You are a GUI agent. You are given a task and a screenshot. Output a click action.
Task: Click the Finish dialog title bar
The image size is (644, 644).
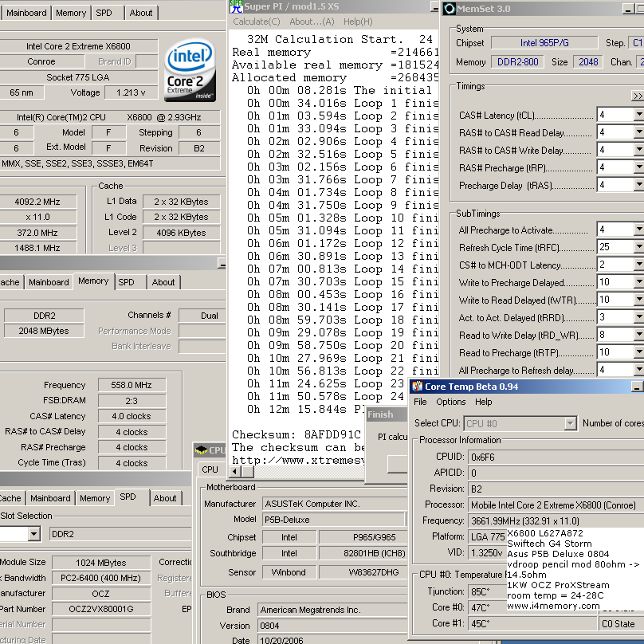[387, 414]
